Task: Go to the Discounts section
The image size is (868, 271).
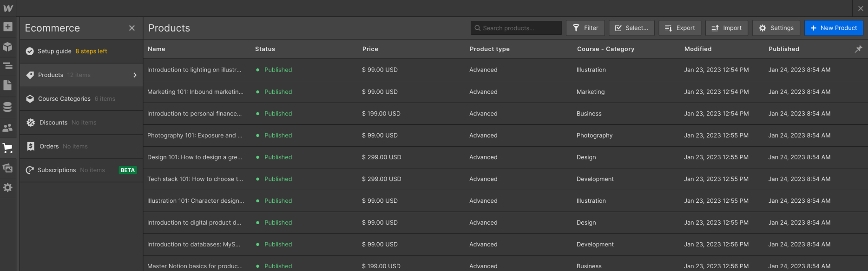Action: (53, 123)
